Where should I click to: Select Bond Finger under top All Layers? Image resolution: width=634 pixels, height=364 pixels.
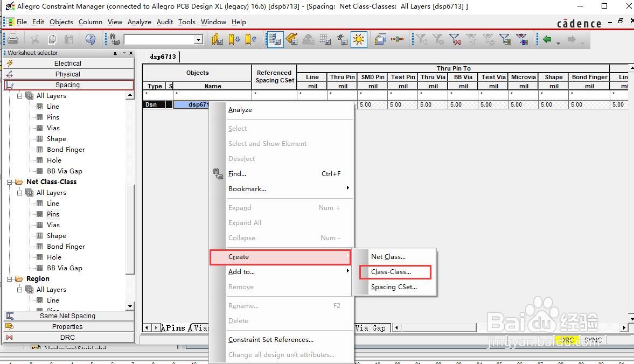tap(66, 150)
